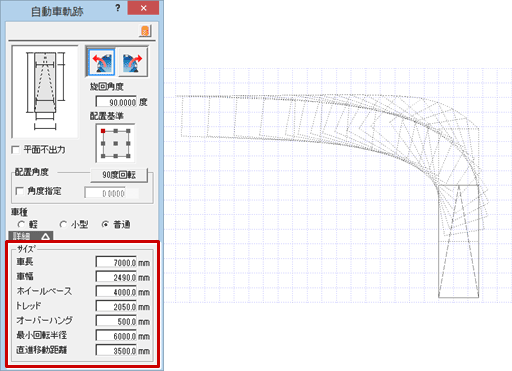Viewport: 512px width, 371px height.
Task: Choose center placement reference point
Action: [x=116, y=144]
